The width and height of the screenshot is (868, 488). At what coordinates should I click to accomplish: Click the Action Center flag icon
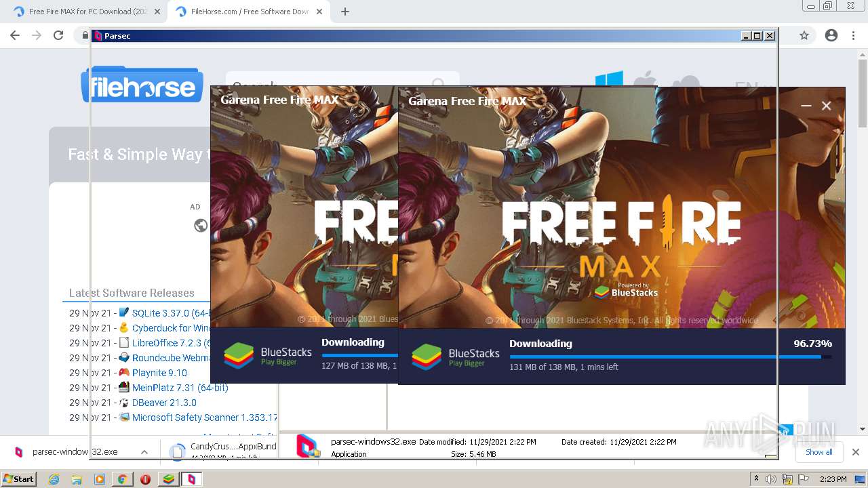click(x=805, y=479)
